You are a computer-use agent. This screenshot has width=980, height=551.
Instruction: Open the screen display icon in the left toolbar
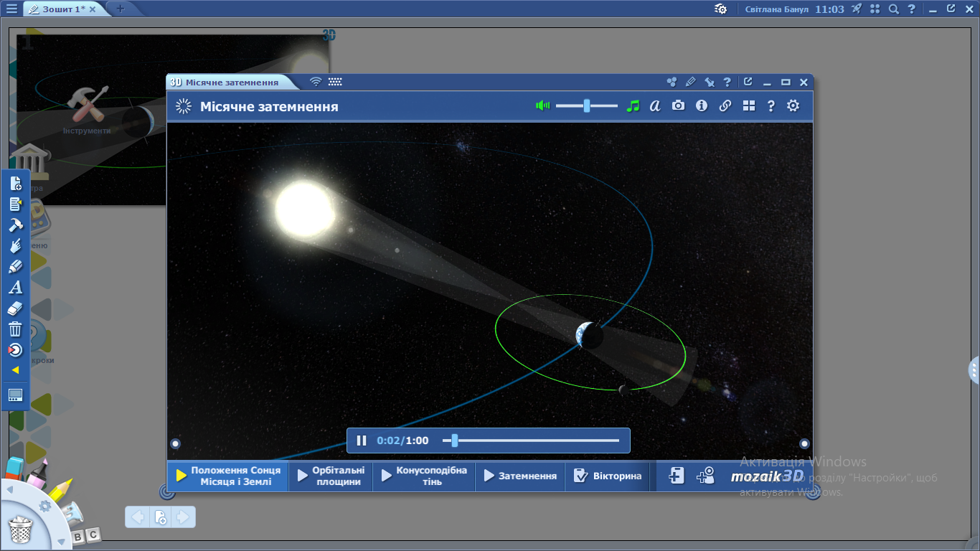(16, 395)
